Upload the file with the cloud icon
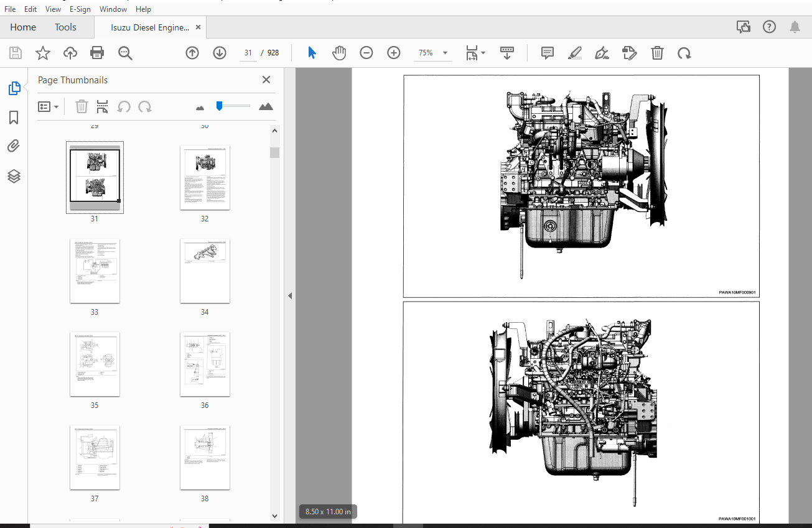812x528 pixels. tap(70, 53)
